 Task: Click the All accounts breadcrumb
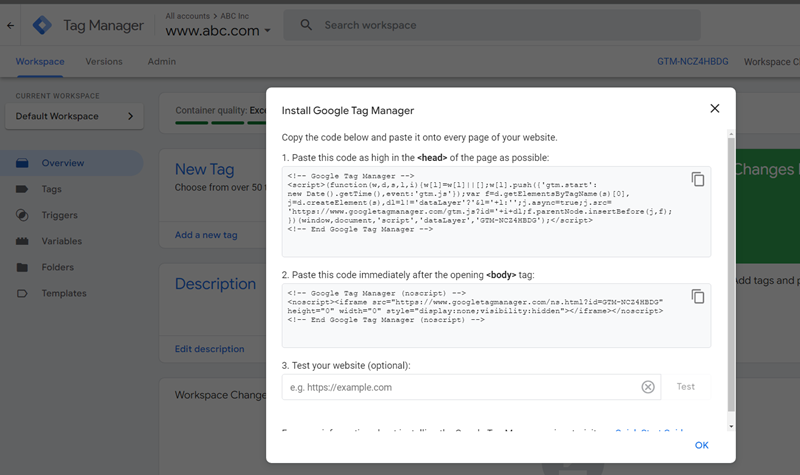click(x=187, y=16)
